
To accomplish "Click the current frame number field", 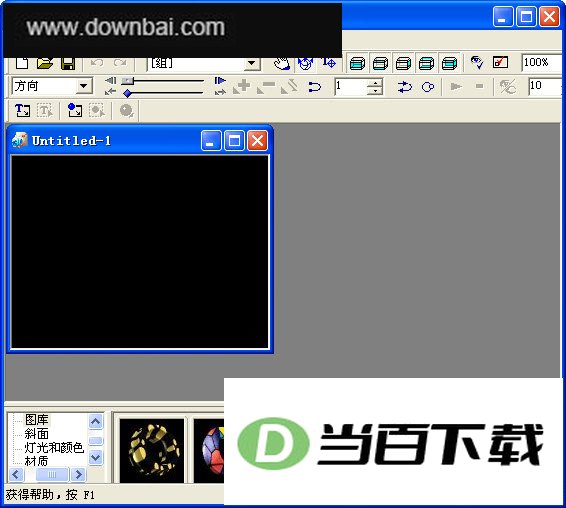I will 351,87.
